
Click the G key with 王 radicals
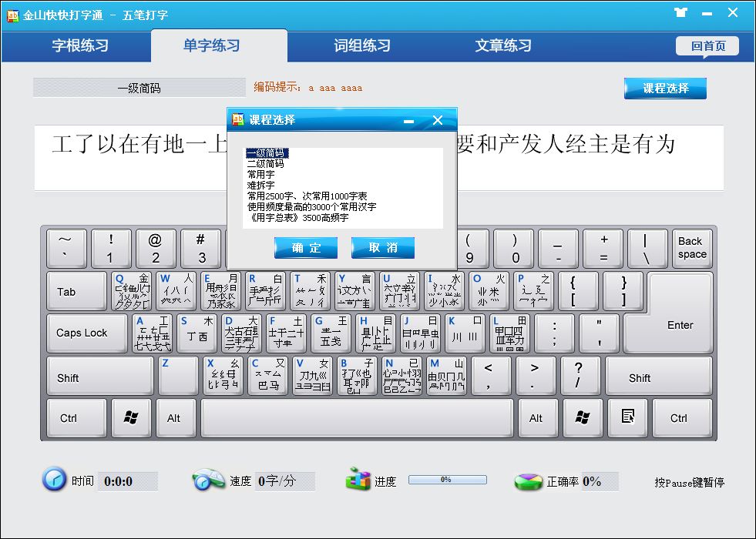[x=331, y=333]
